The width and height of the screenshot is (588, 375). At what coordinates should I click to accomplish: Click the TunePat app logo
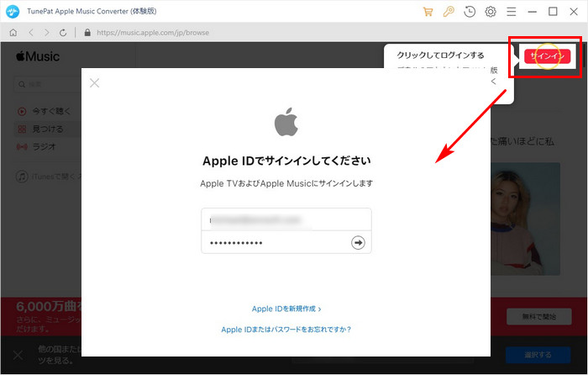click(13, 11)
